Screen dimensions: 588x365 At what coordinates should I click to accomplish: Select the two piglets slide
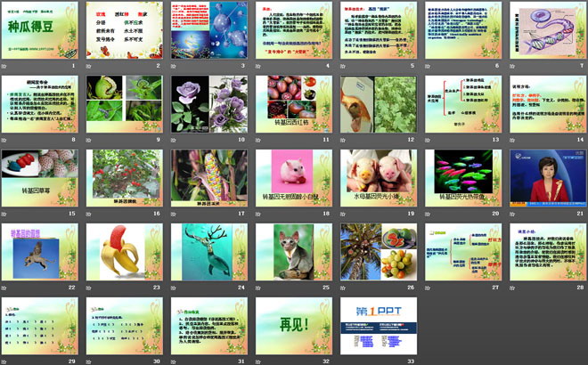[379, 178]
